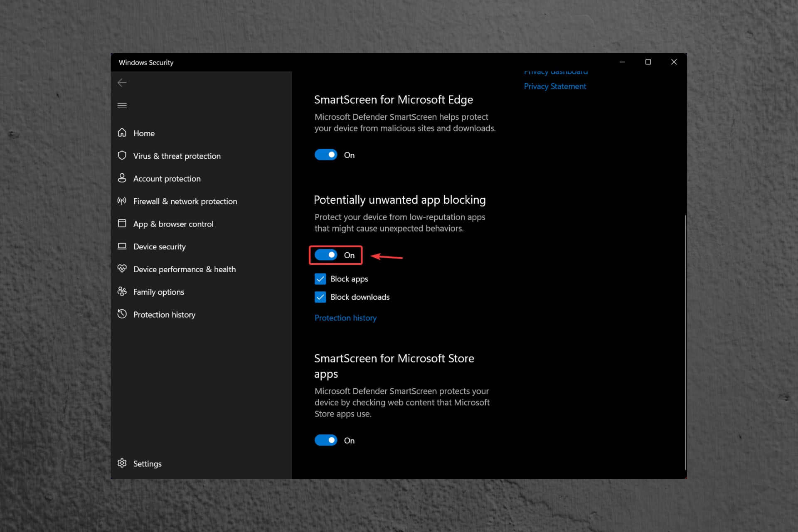
Task: Click the Home house icon
Action: coord(122,133)
